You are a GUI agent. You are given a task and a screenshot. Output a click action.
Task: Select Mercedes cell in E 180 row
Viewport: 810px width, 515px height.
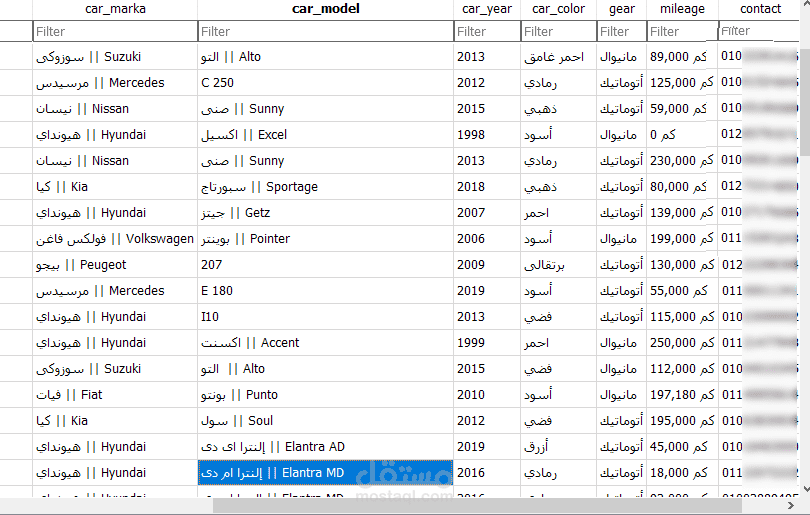(x=115, y=291)
